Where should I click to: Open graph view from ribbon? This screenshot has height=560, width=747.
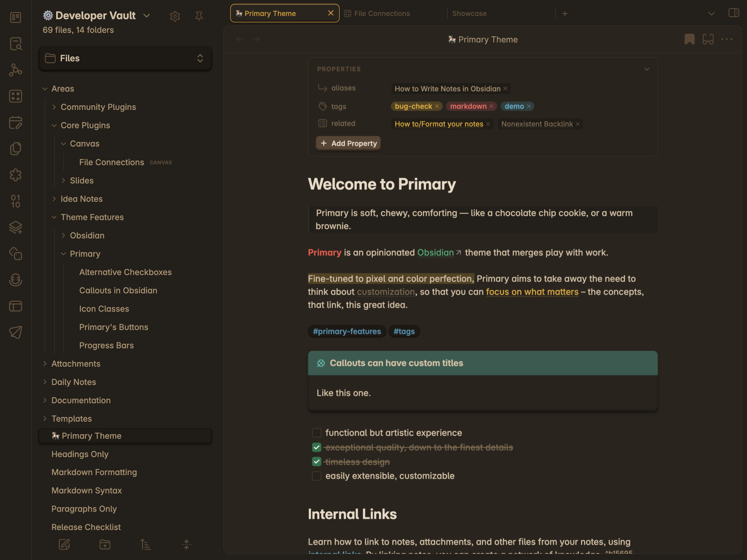tap(15, 70)
